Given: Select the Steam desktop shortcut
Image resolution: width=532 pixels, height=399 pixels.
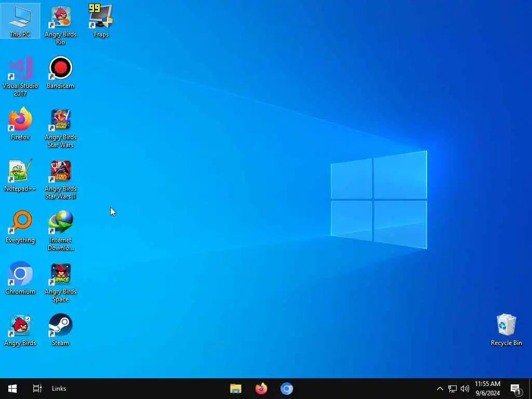Looking at the screenshot, I should (x=61, y=330).
